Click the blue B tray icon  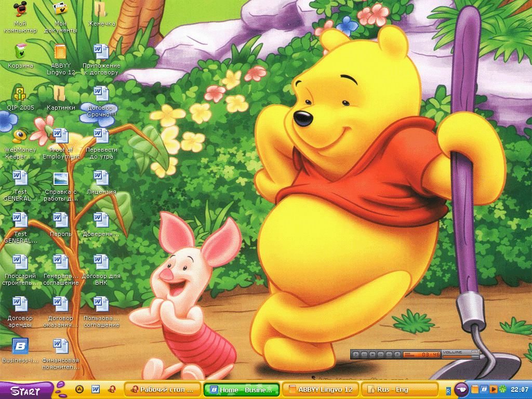pyautogui.click(x=485, y=389)
